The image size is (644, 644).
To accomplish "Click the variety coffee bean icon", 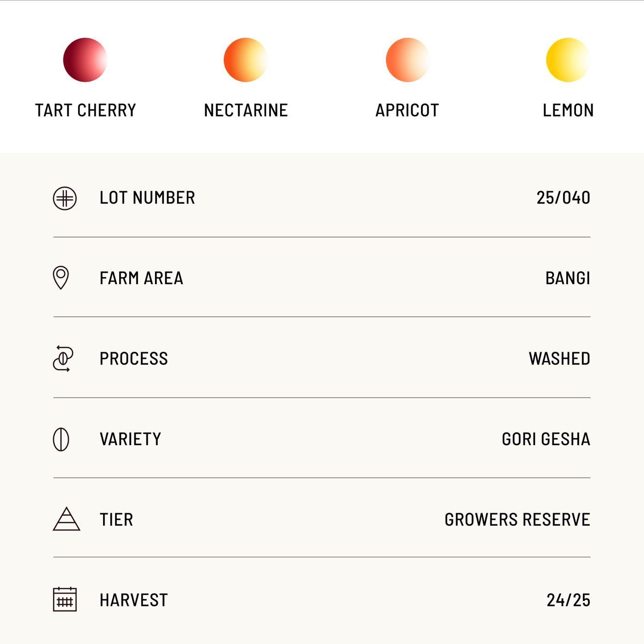I will pyautogui.click(x=61, y=439).
